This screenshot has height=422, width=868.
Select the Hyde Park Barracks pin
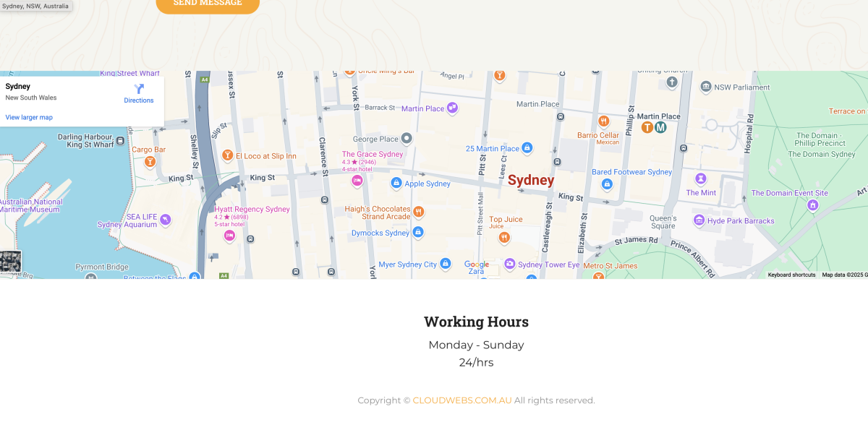[x=699, y=220]
